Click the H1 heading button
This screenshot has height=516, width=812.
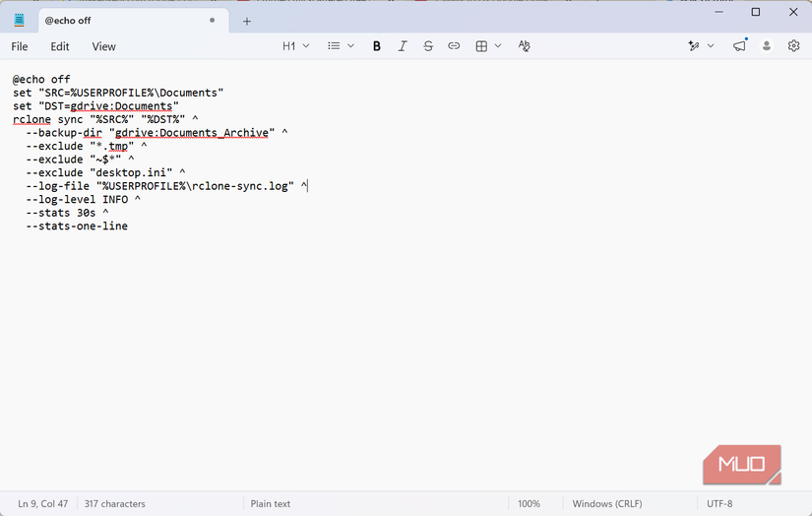(x=289, y=46)
